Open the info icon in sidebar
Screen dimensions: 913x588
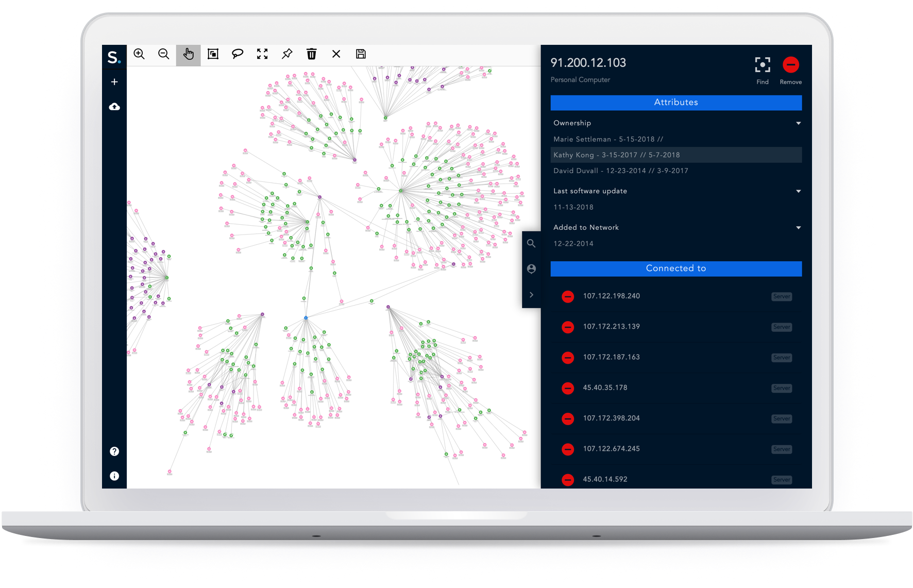tap(114, 476)
